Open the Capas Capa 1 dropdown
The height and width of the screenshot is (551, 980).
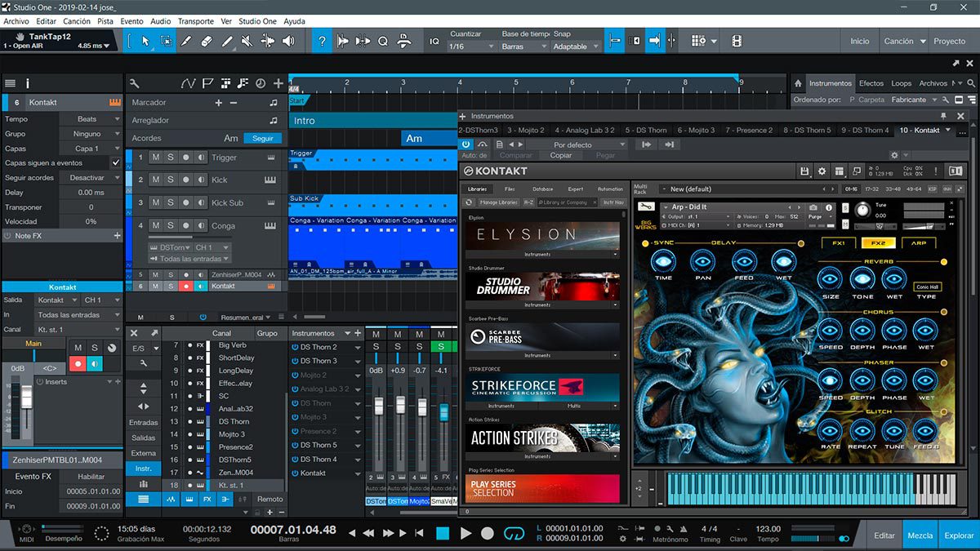[x=89, y=149]
